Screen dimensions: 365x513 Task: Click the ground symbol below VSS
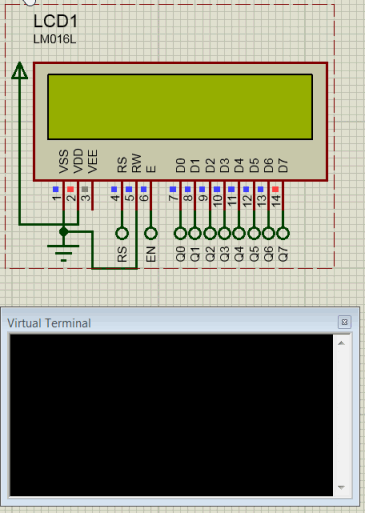tap(63, 253)
